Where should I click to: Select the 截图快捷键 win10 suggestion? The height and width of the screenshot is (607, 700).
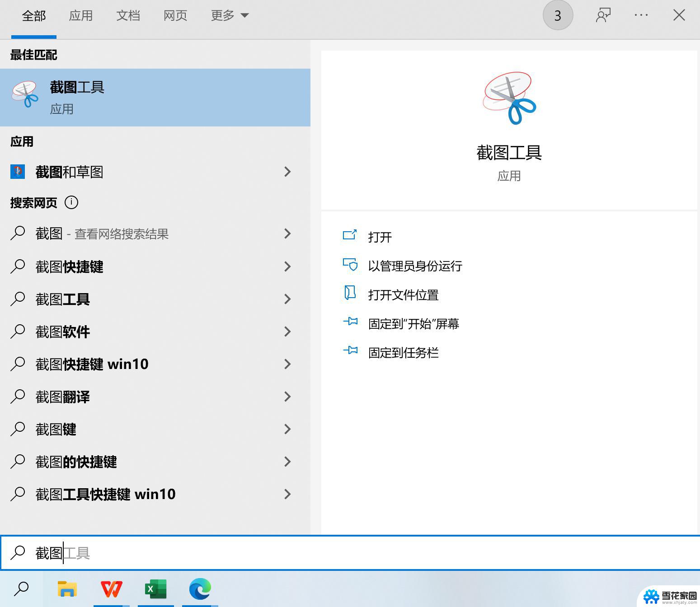click(155, 364)
